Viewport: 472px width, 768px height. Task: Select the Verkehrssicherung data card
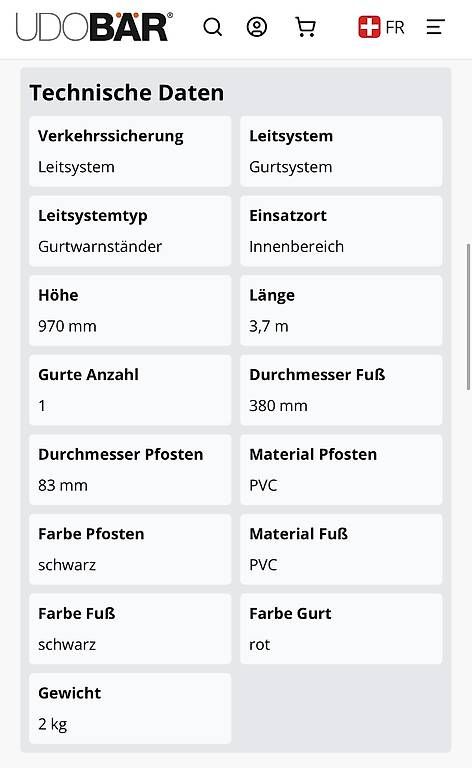[130, 151]
